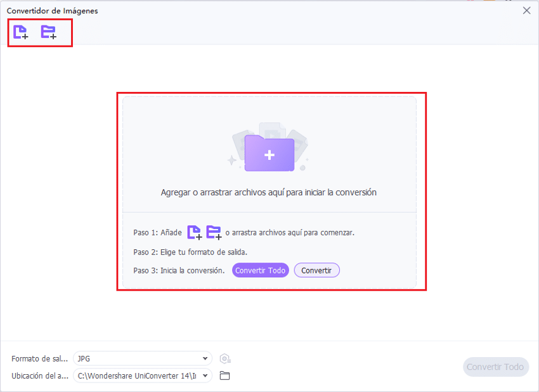Click the large purple folder plus icon
This screenshot has height=392, width=539.
(269, 153)
